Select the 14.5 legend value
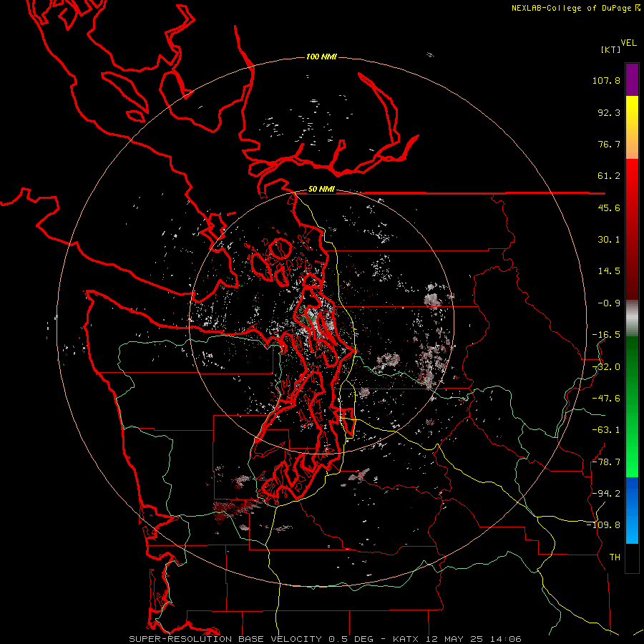The width and height of the screenshot is (644, 644). (609, 271)
